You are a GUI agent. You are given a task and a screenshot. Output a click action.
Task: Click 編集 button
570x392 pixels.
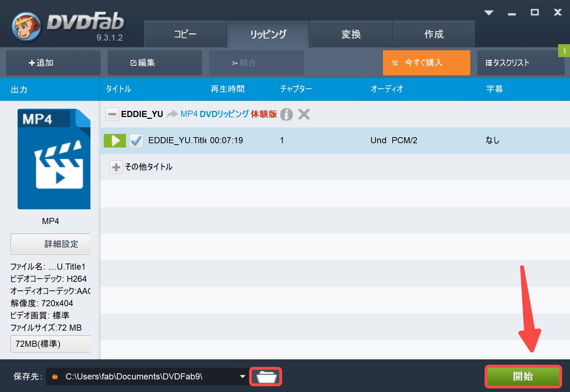tap(155, 63)
